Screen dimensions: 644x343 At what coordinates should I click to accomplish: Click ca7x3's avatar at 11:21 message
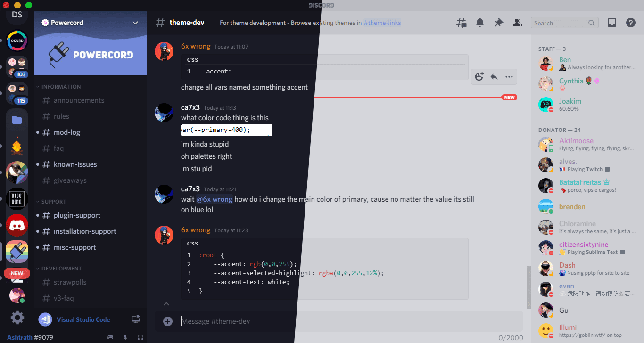165,194
